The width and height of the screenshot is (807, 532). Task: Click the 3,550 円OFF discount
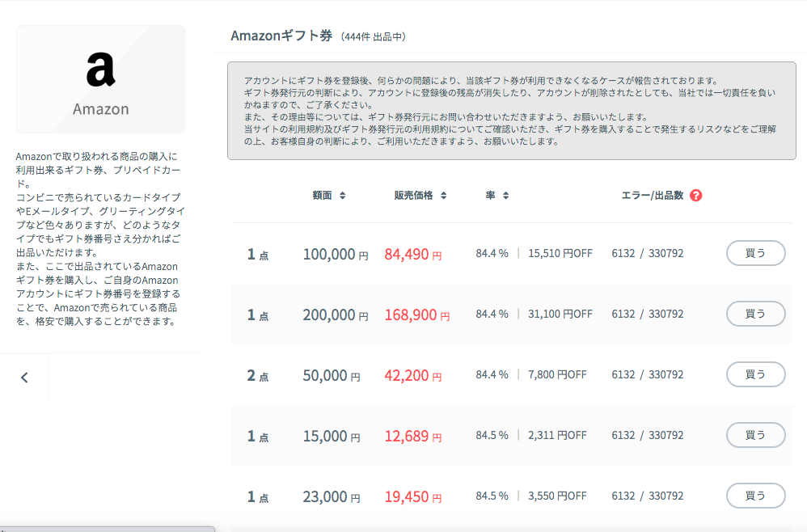click(557, 496)
